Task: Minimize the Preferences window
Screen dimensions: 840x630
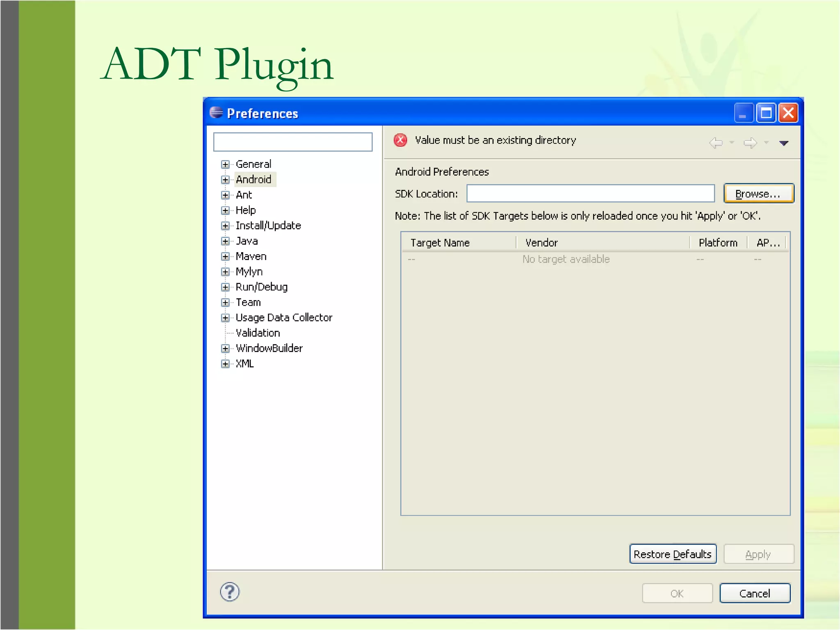Action: [744, 113]
